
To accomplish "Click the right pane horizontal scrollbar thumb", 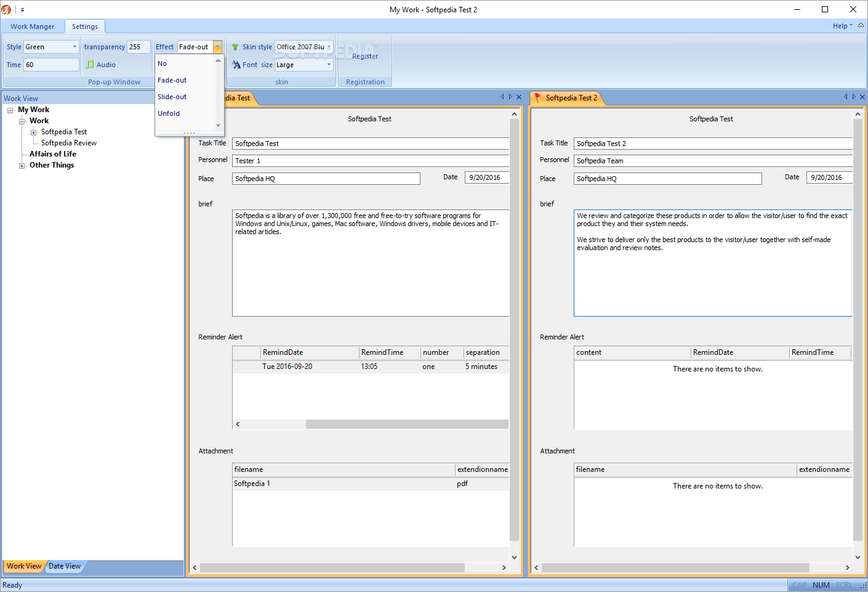I will (675, 567).
